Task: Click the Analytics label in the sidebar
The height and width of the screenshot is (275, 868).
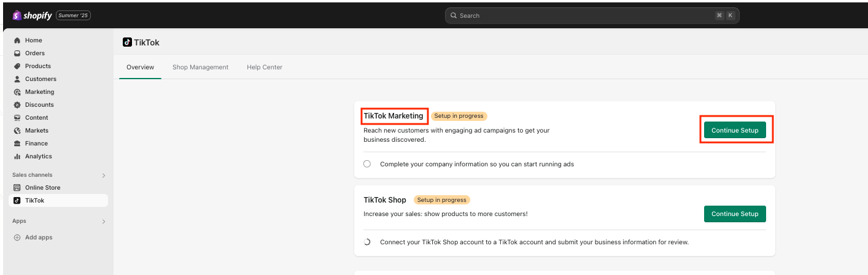Action: click(39, 157)
